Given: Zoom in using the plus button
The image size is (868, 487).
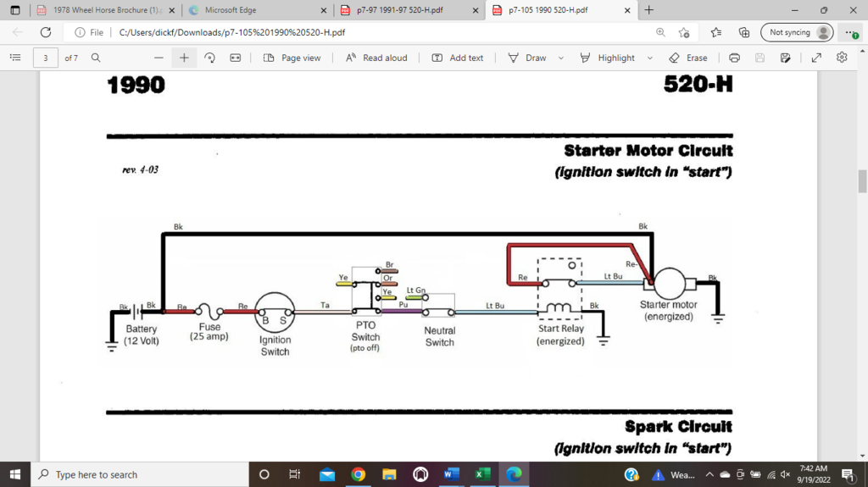Looking at the screenshot, I should tap(184, 58).
